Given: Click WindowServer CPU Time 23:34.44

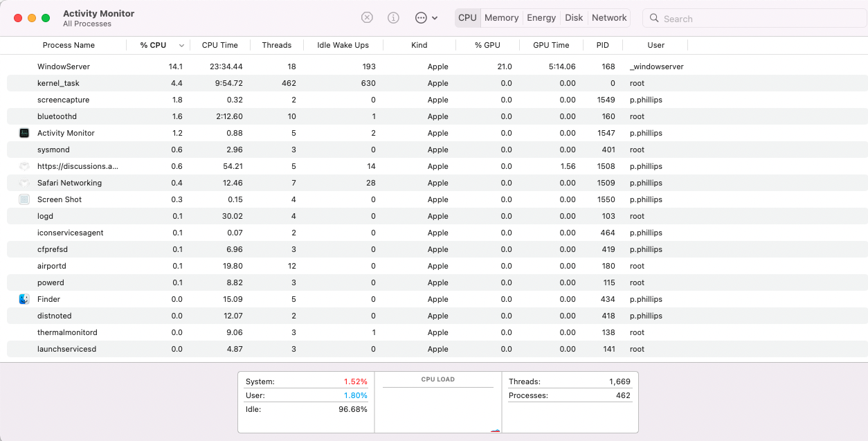Looking at the screenshot, I should click(226, 66).
